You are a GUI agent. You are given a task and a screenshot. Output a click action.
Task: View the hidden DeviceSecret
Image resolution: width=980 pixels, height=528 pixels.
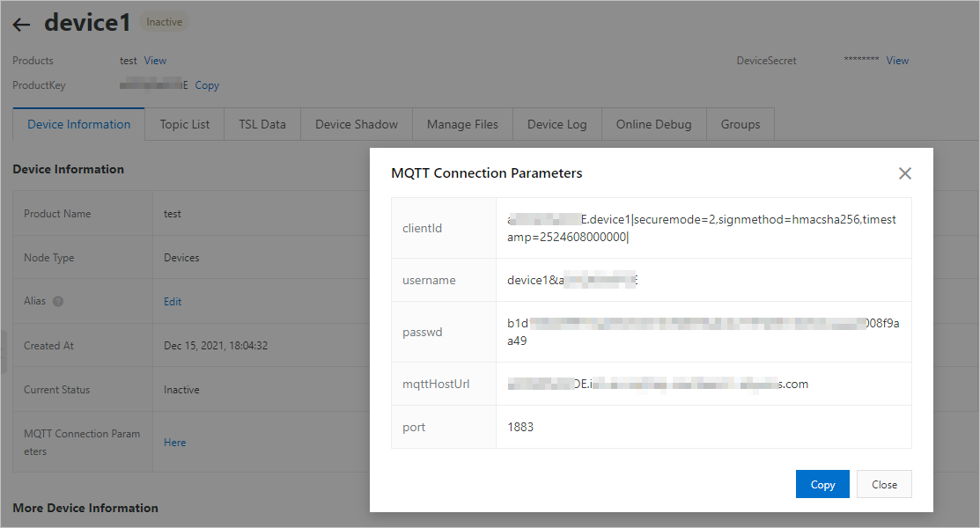click(x=897, y=60)
